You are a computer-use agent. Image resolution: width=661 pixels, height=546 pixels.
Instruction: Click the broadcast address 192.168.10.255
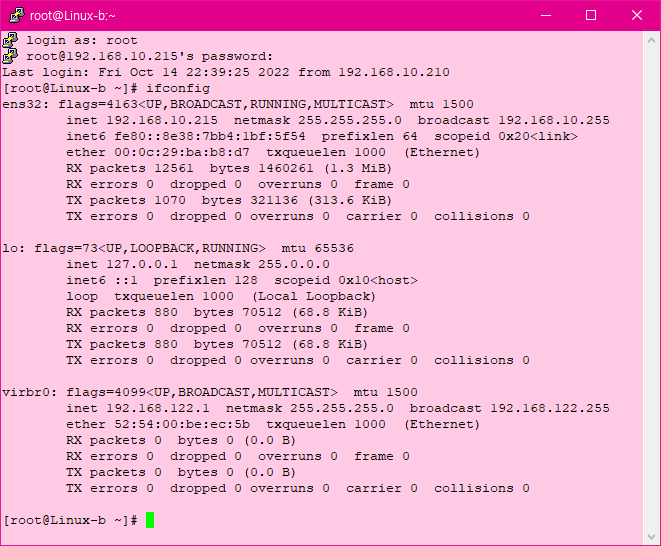click(554, 121)
